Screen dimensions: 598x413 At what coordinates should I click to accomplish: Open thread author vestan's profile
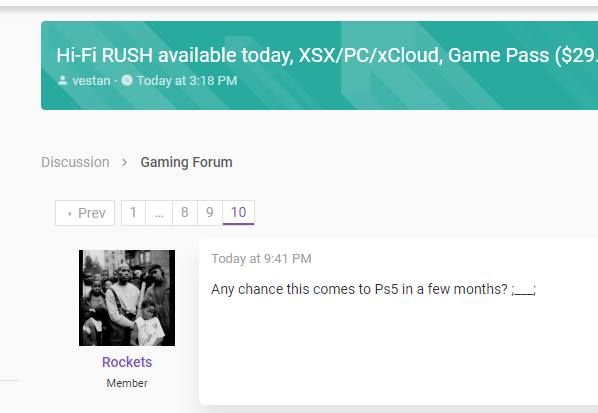[x=91, y=81]
